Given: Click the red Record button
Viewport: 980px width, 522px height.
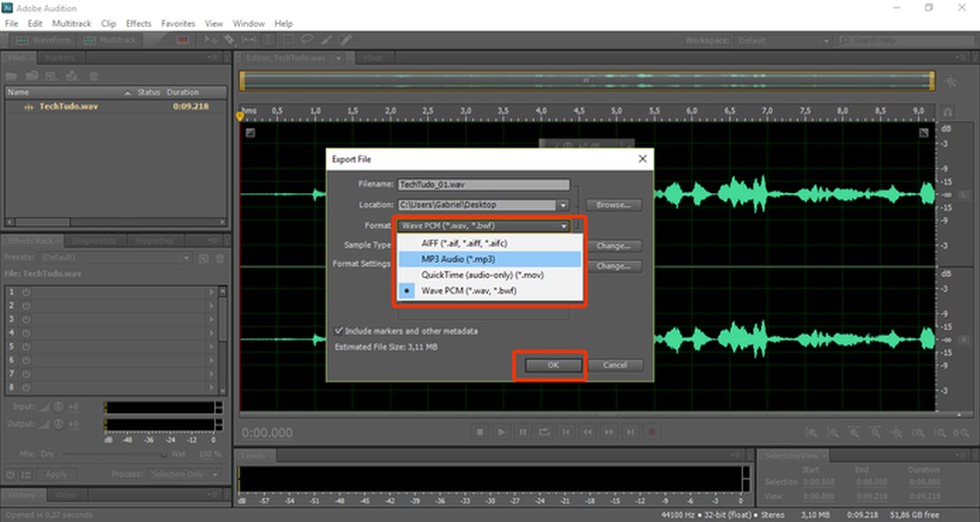Looking at the screenshot, I should (653, 432).
